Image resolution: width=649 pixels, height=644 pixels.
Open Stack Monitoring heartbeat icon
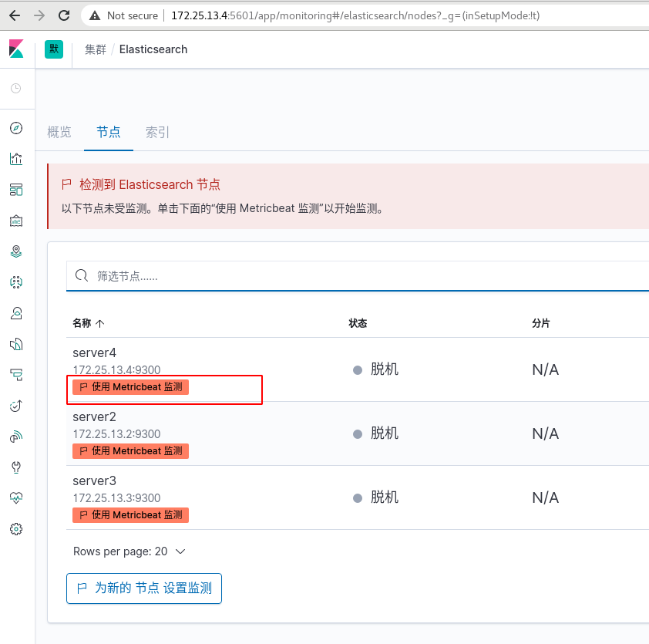coord(16,497)
